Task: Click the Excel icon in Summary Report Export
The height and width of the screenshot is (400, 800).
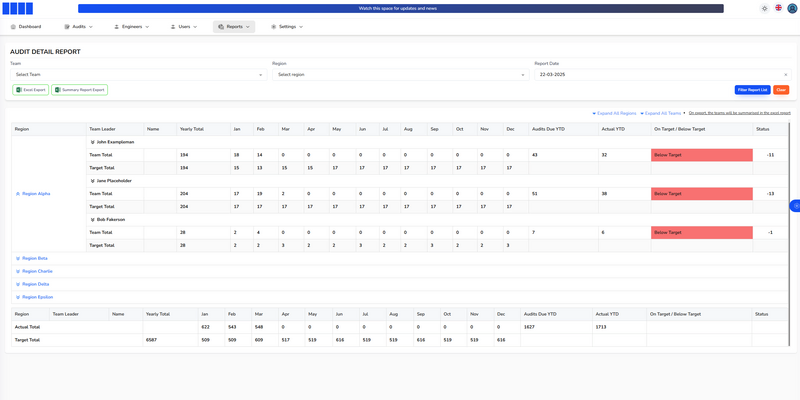Action: (x=58, y=90)
